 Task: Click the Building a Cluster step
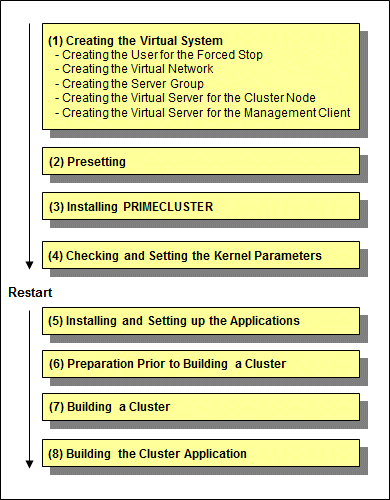point(201,407)
